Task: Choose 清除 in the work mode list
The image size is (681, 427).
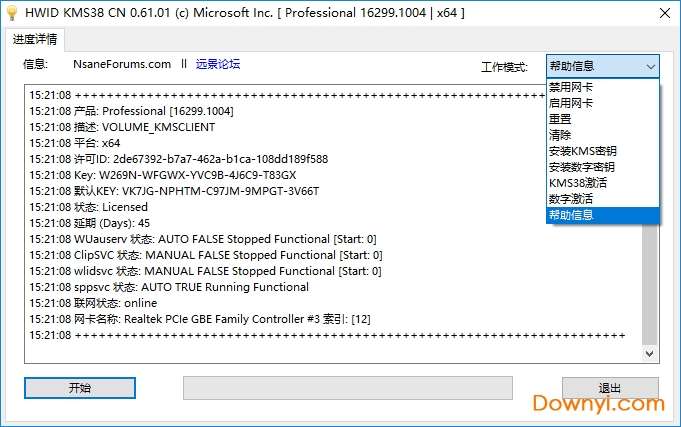Action: 603,135
